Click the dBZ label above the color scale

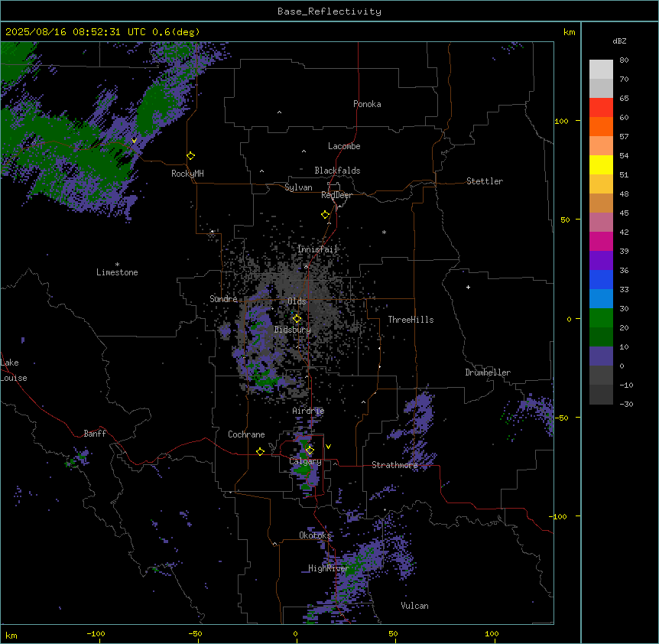619,41
